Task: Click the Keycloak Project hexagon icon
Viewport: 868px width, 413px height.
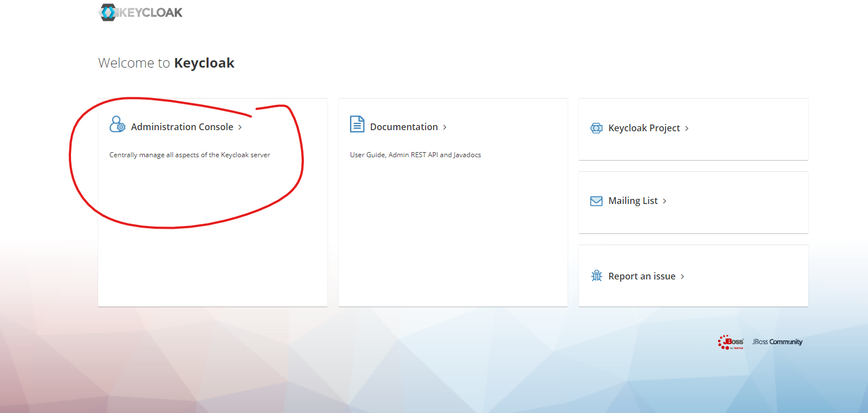Action: point(596,128)
